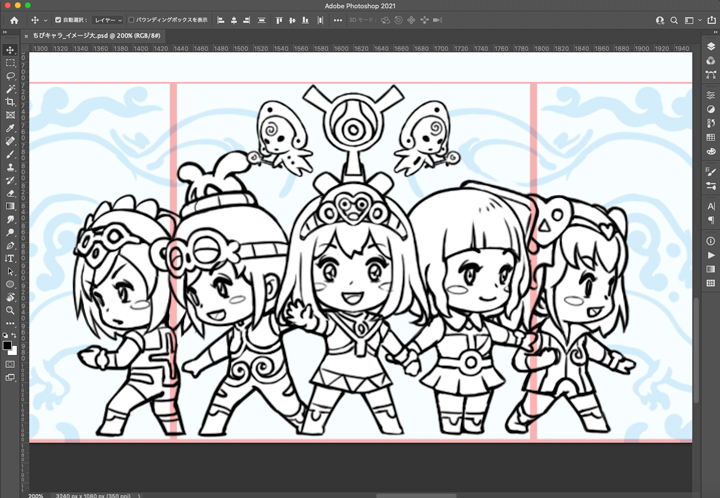Viewport: 720px width, 498px height.
Task: Open the Properties panel icon
Action: coord(711,95)
